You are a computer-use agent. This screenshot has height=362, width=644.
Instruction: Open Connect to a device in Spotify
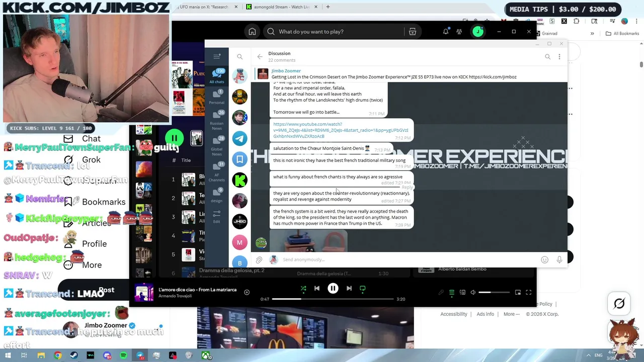pos(462,292)
